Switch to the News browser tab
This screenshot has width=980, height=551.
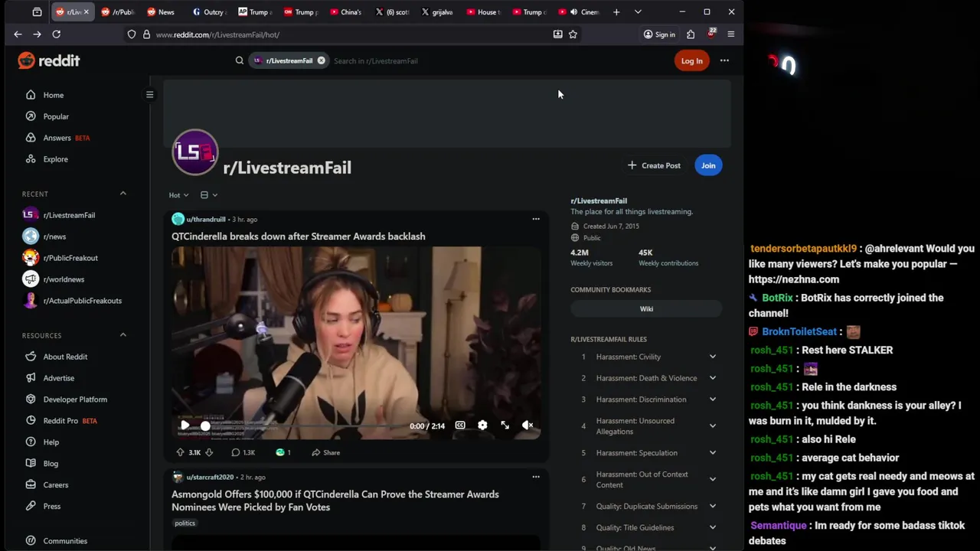162,12
